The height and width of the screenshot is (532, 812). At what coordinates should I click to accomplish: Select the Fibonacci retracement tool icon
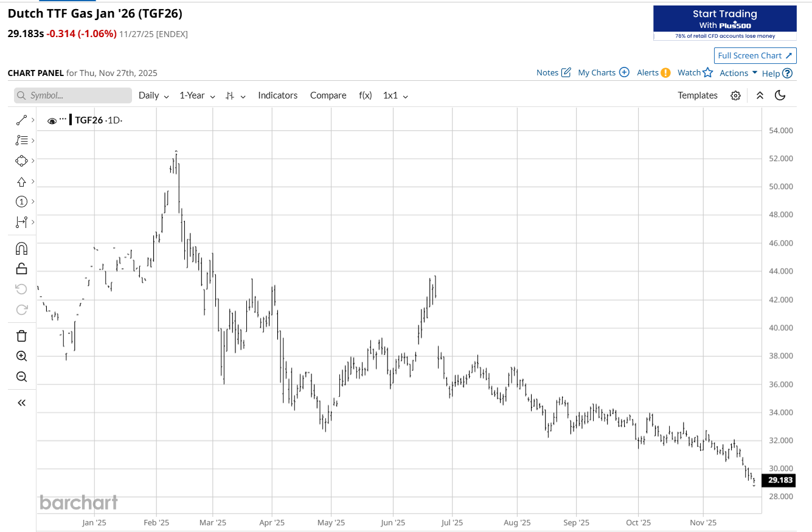point(21,140)
